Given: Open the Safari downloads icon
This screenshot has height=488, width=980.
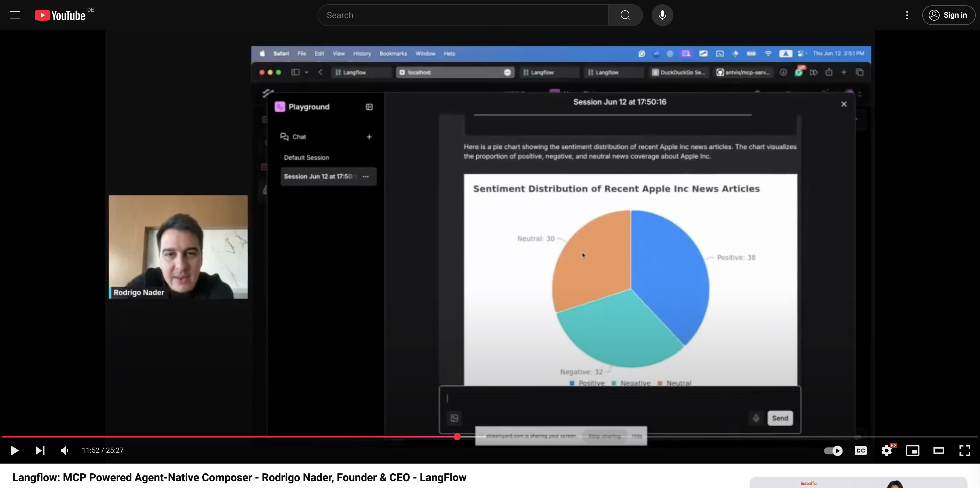Looking at the screenshot, I should [x=783, y=72].
